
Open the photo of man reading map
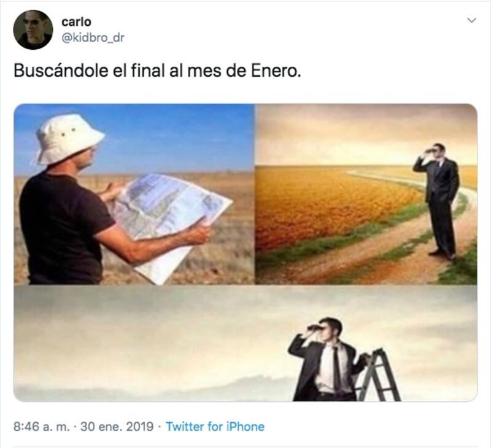point(134,194)
